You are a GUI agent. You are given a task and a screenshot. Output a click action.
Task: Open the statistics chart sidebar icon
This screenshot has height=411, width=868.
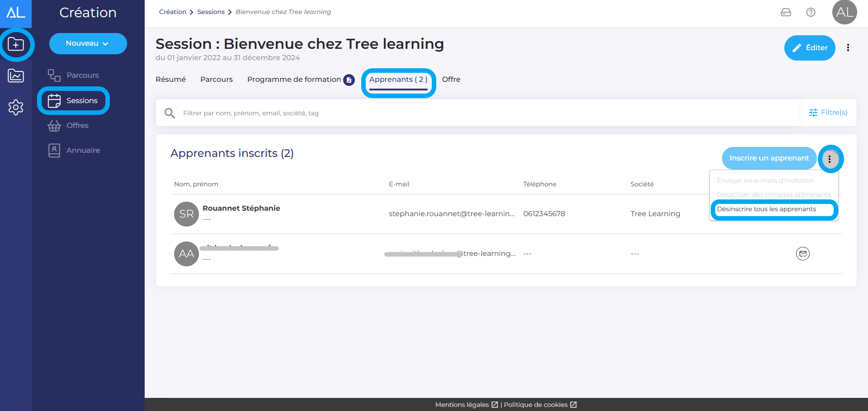16,76
